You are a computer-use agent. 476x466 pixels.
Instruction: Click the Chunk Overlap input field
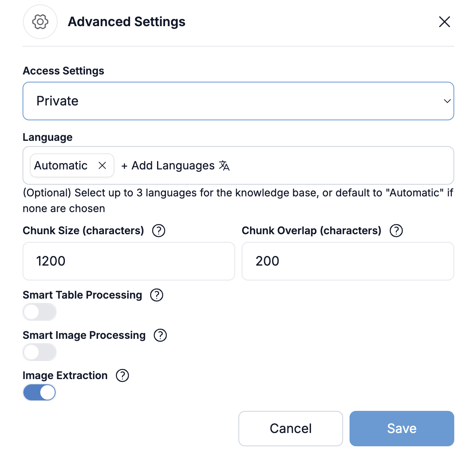click(348, 261)
